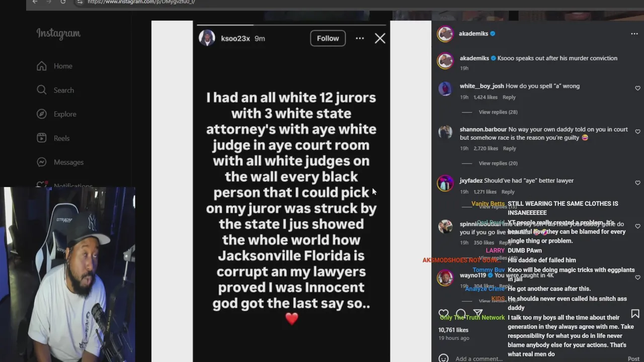Open the Reels icon in sidebar

click(42, 138)
